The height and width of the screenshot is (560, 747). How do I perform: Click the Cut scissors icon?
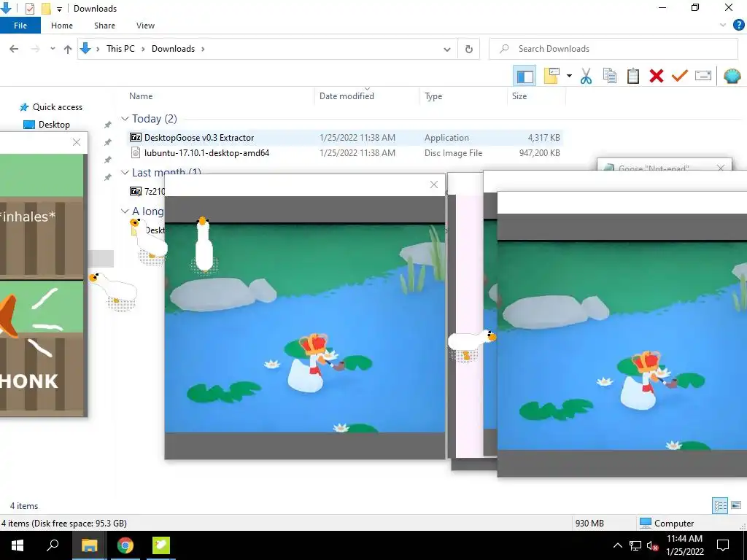pos(586,76)
